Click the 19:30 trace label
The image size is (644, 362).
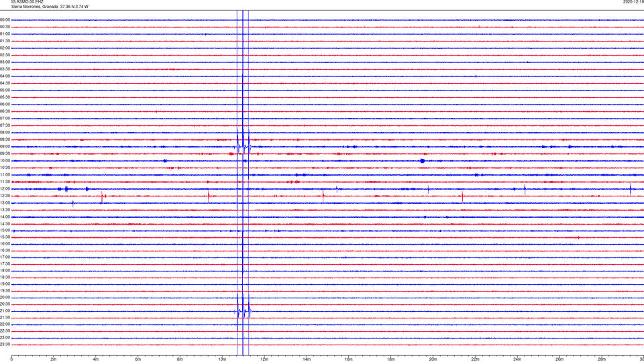coord(5,290)
